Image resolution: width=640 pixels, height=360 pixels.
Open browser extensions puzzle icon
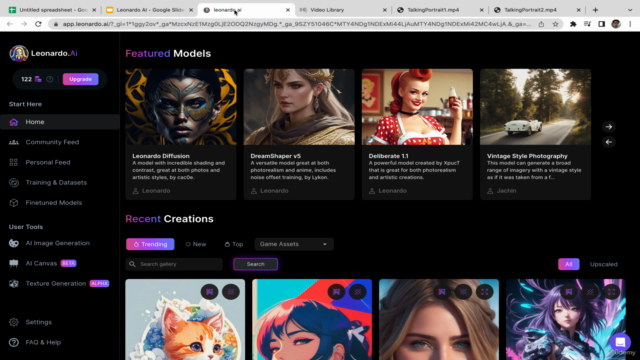573,24
